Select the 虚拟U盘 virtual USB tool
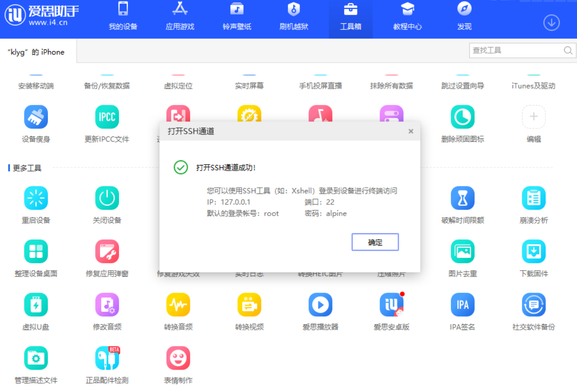The image size is (577, 392). [x=37, y=310]
